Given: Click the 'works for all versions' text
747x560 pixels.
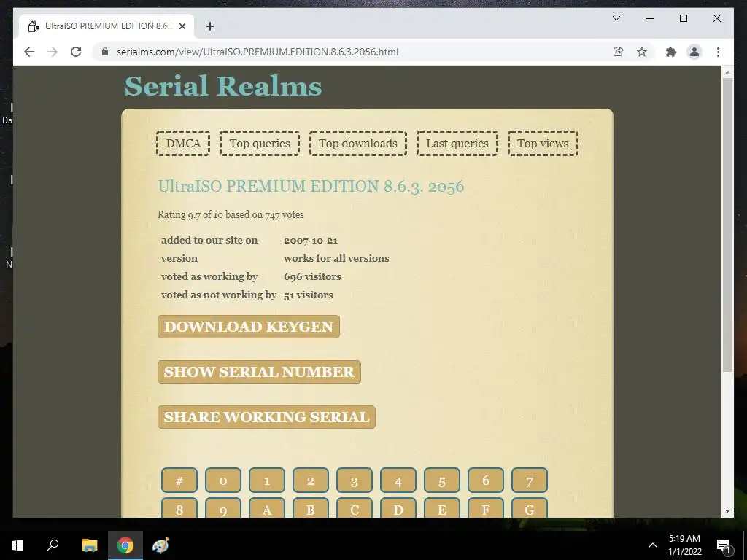Looking at the screenshot, I should tap(336, 259).
